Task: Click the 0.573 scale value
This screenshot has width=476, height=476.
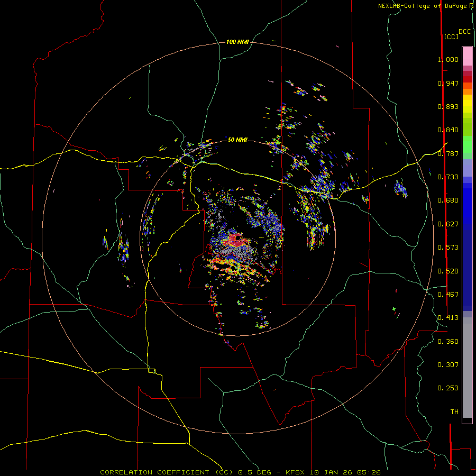Action: point(448,248)
